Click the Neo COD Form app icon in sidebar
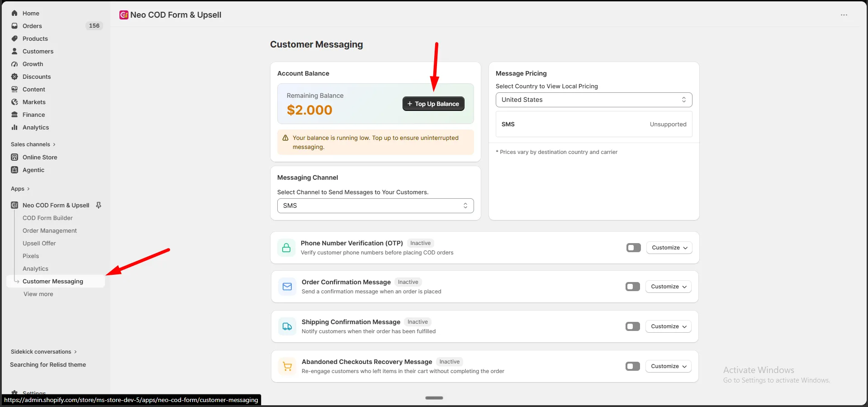 coord(14,205)
